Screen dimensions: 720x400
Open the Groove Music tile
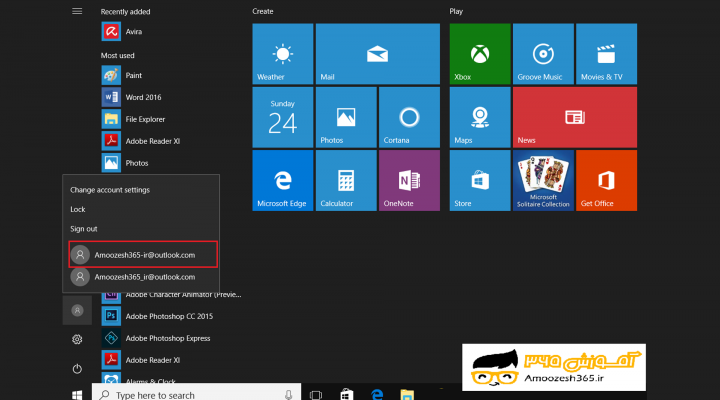[x=543, y=54]
